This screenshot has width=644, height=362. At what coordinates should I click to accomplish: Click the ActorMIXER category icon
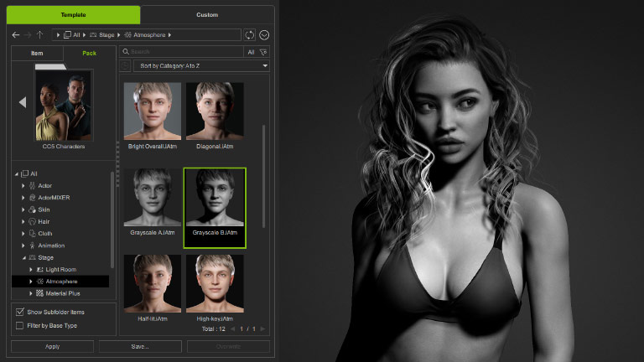(32, 198)
